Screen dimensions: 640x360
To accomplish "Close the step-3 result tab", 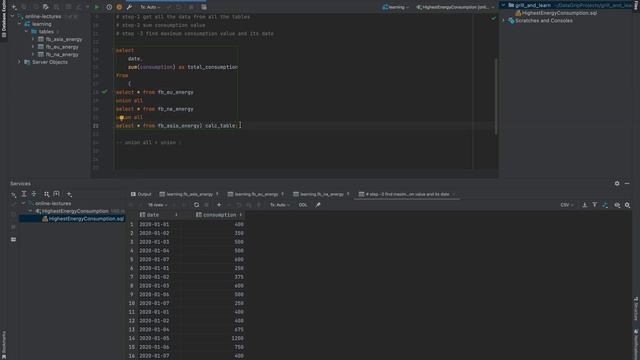I will coord(454,194).
